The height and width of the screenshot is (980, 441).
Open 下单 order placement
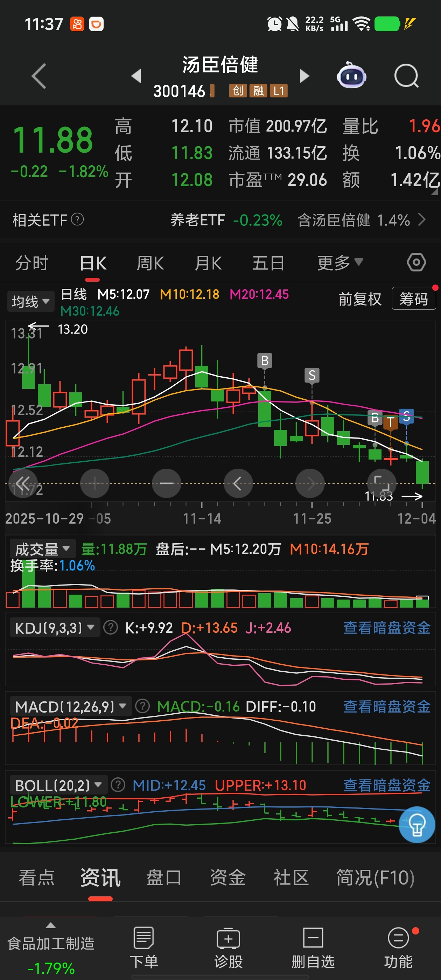pyautogui.click(x=144, y=948)
